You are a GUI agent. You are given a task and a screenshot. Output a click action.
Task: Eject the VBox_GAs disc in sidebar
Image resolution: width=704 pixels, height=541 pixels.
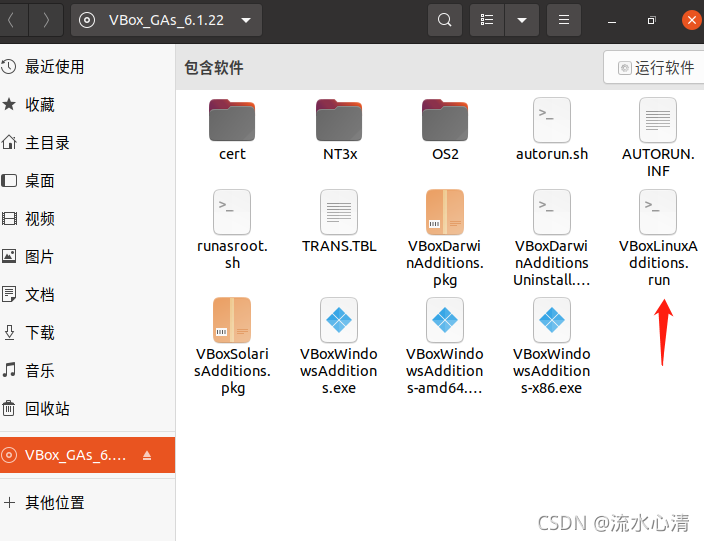coord(147,455)
